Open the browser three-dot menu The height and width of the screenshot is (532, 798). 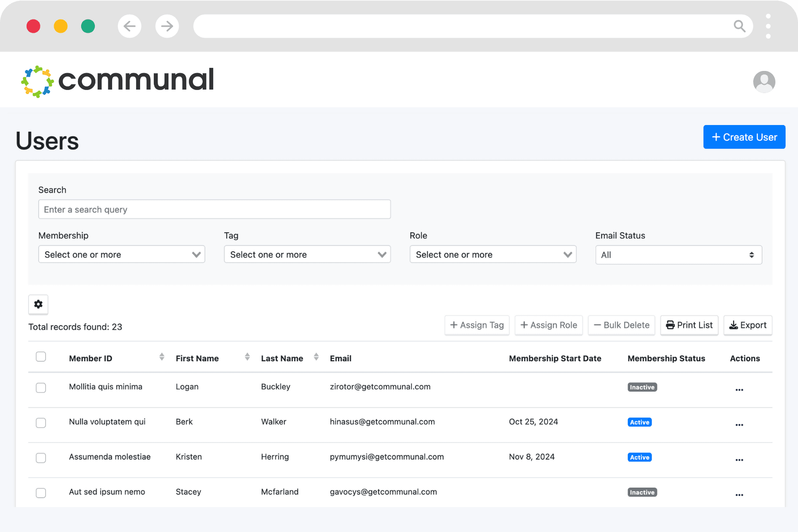(768, 26)
